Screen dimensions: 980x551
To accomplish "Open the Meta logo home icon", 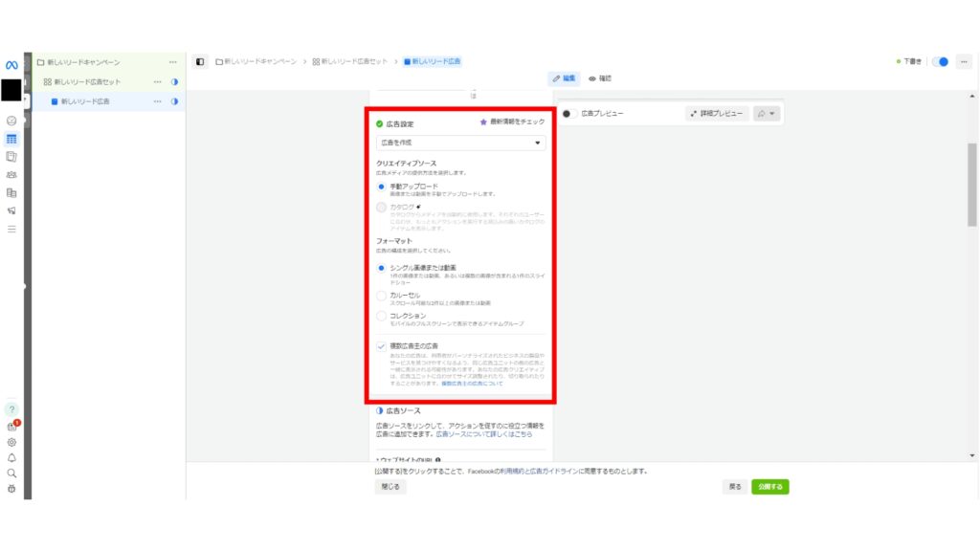I will click(11, 64).
